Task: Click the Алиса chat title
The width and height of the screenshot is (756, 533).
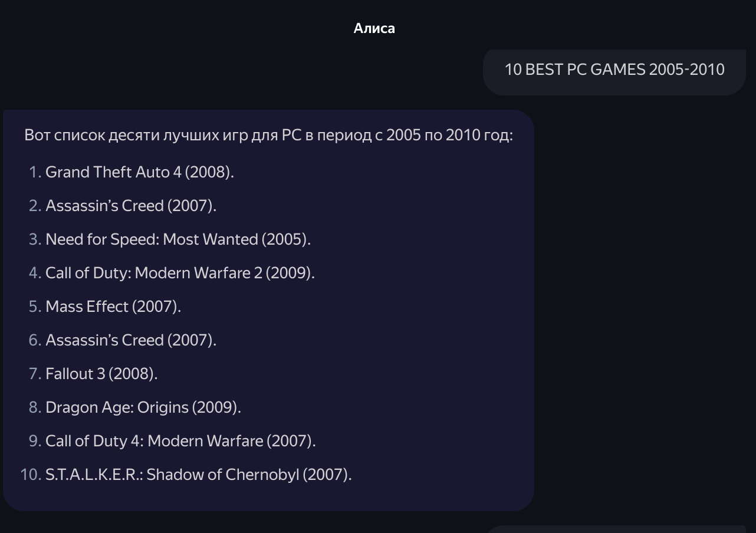Action: pos(374,28)
